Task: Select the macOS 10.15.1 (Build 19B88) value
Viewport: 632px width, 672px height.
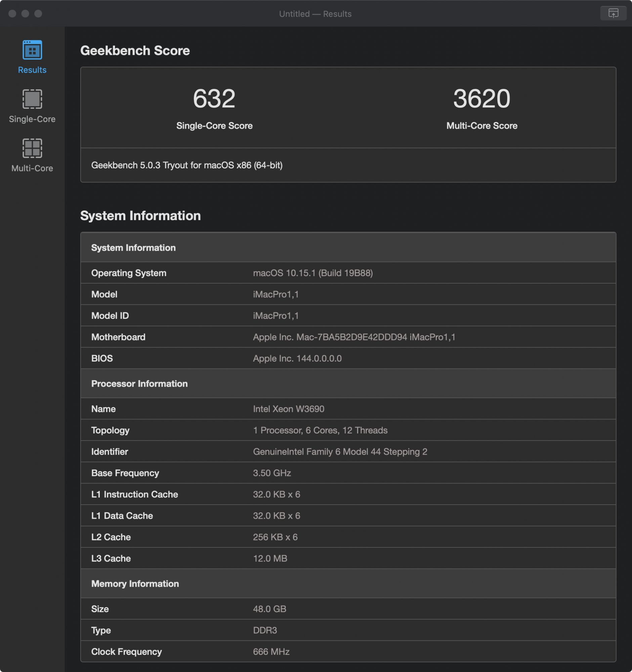Action: click(x=313, y=273)
